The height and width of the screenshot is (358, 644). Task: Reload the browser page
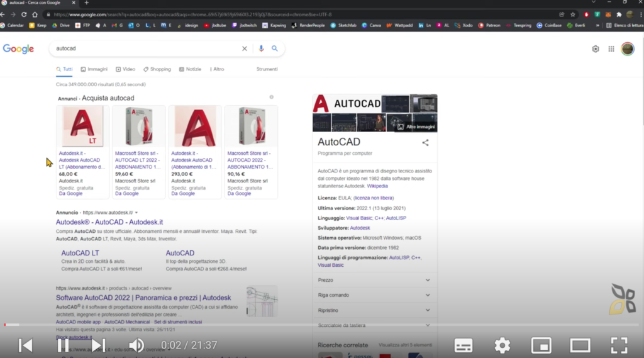tap(24, 14)
